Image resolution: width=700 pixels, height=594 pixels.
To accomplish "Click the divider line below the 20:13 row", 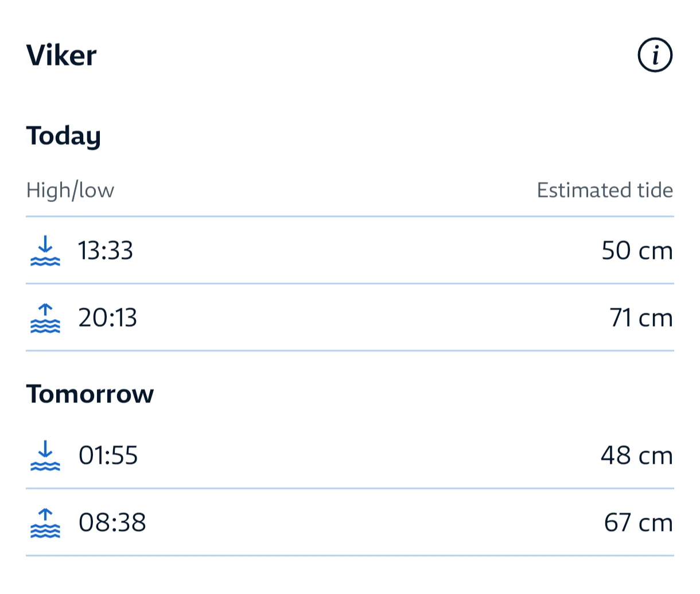I will point(350,351).
